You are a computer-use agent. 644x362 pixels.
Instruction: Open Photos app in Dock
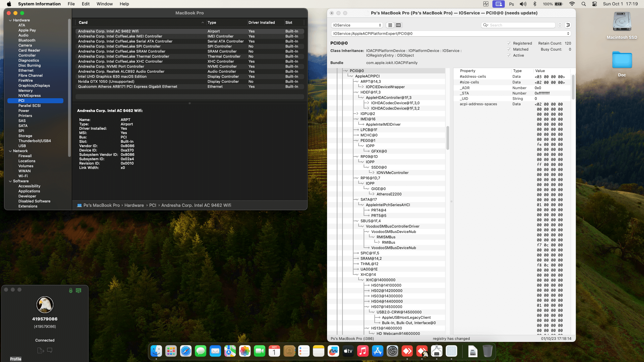(x=245, y=351)
